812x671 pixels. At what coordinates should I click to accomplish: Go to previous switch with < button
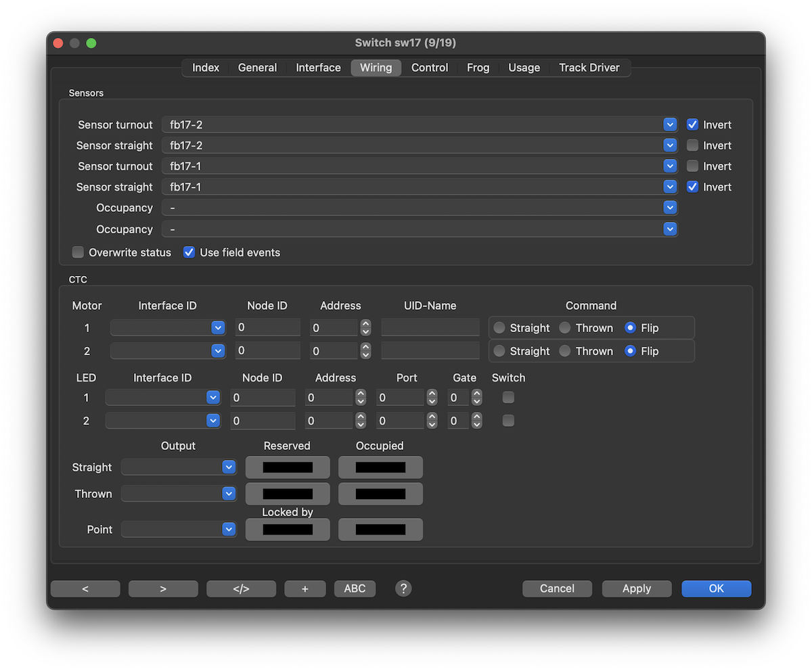[x=85, y=588]
